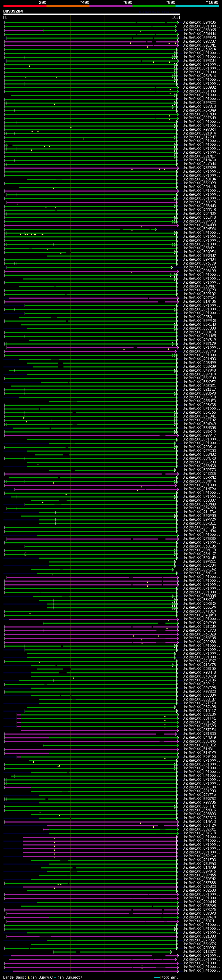Select the UniRef100_P87498 label
This screenshot has width=222, height=980.
(199, 707)
